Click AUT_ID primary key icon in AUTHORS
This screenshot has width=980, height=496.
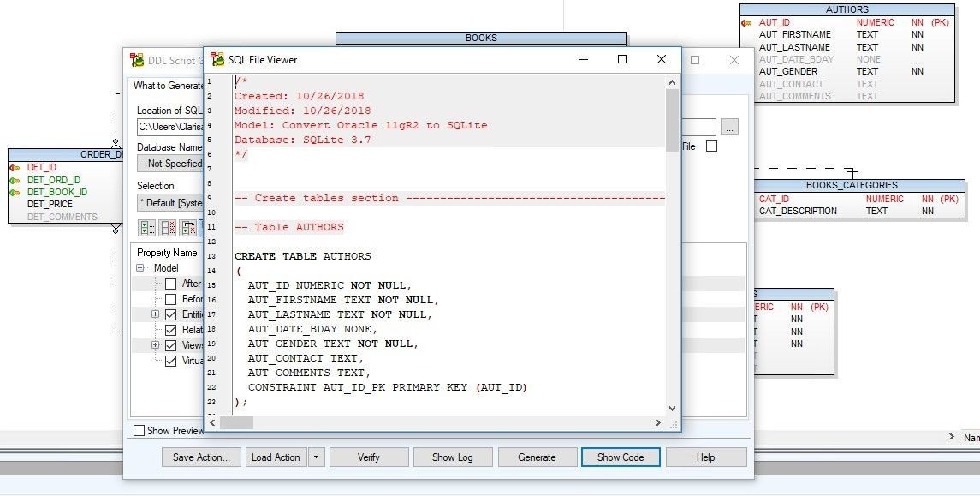[x=746, y=22]
